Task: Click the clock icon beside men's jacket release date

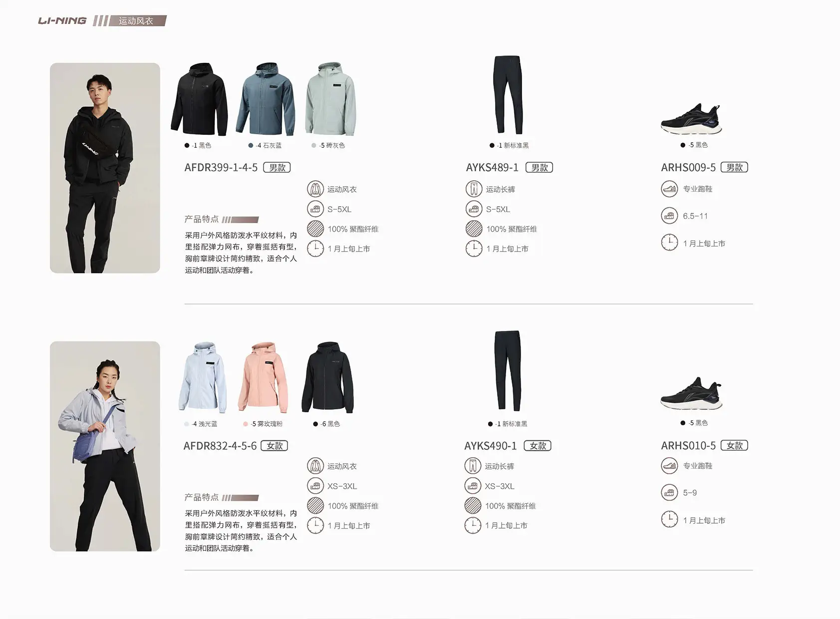Action: (315, 248)
